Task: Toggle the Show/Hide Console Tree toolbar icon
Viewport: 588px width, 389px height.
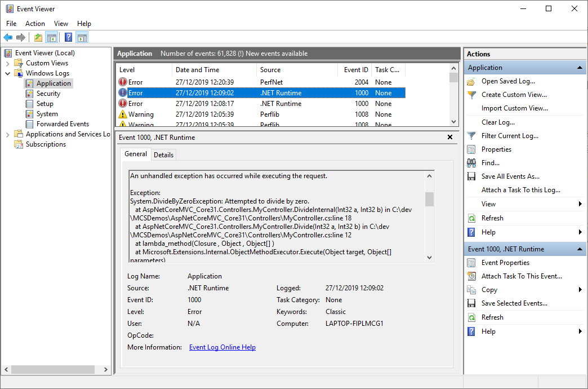Action: tap(51, 38)
